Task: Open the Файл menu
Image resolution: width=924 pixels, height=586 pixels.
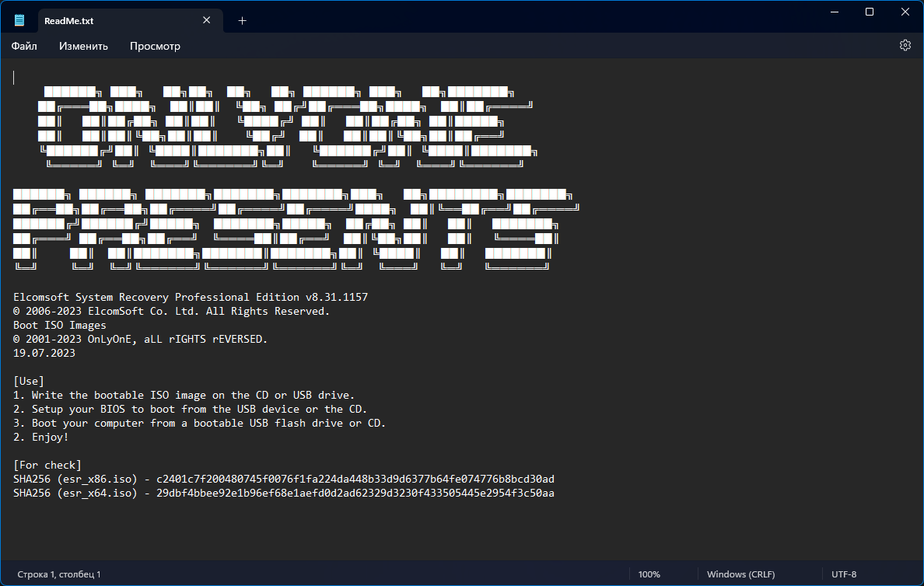Action: click(24, 46)
